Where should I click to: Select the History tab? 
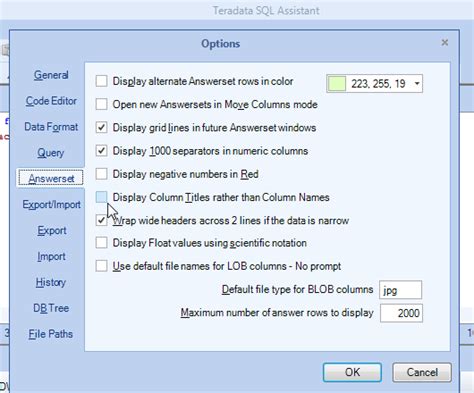click(51, 282)
